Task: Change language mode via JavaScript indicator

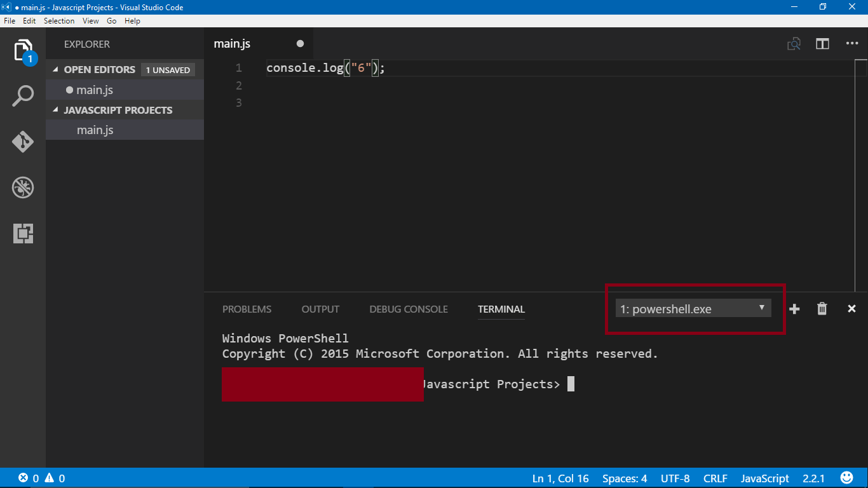Action: pos(765,478)
